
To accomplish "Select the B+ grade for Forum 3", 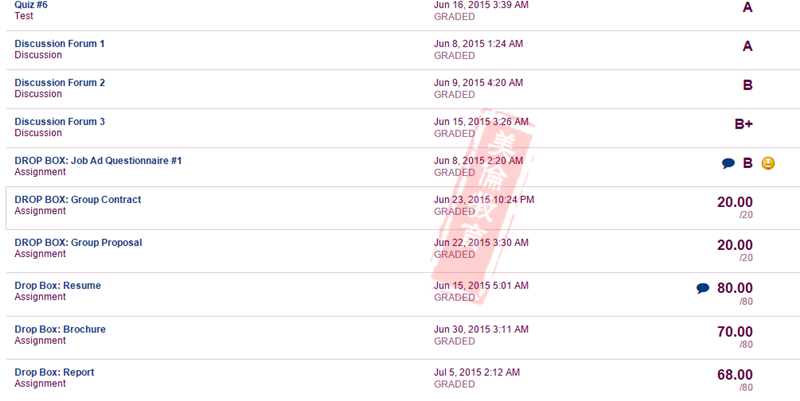I will pos(743,124).
